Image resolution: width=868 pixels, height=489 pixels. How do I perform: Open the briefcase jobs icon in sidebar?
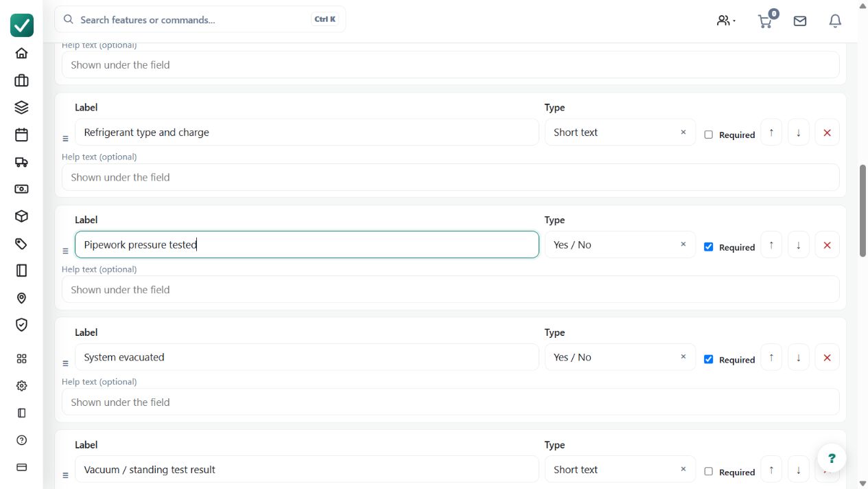(21, 80)
